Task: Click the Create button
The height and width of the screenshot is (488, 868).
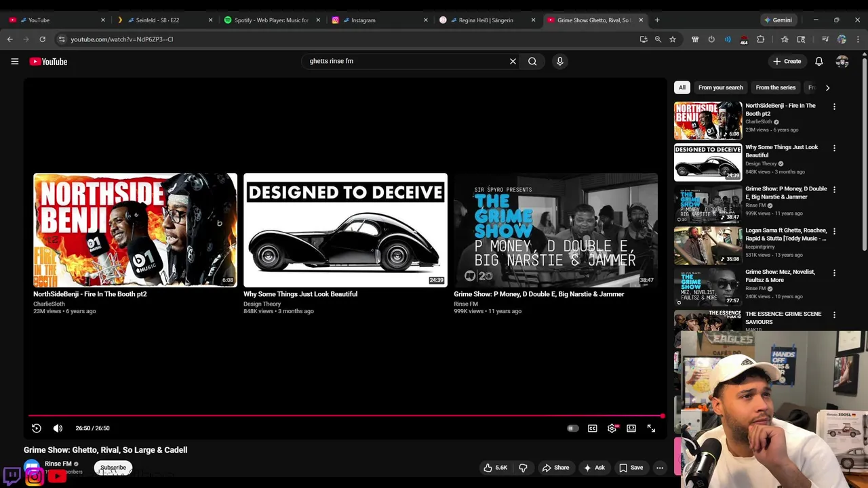Action: [x=787, y=61]
